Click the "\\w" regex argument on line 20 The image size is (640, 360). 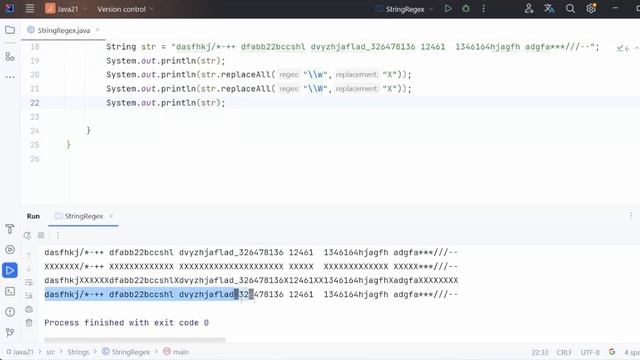tap(316, 75)
